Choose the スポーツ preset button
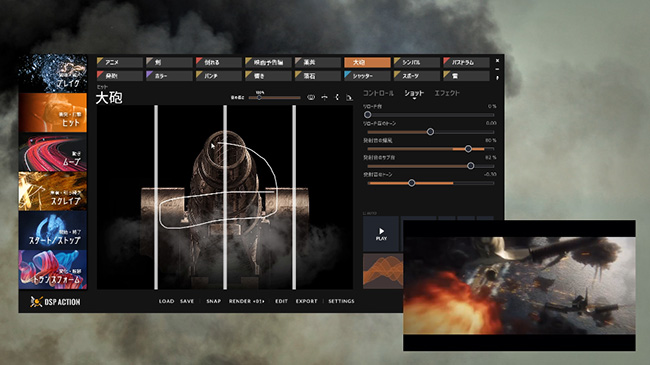 click(417, 75)
